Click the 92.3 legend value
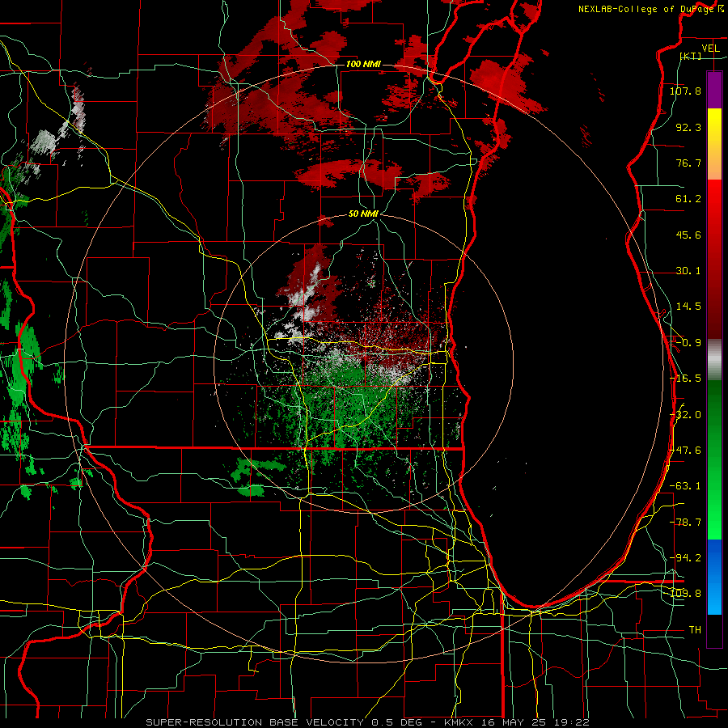Image resolution: width=728 pixels, height=728 pixels. pos(688,127)
